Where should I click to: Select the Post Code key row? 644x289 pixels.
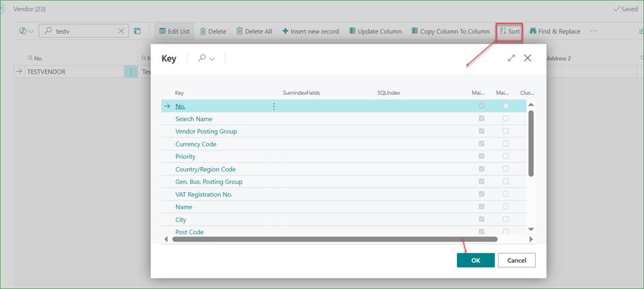pos(190,232)
